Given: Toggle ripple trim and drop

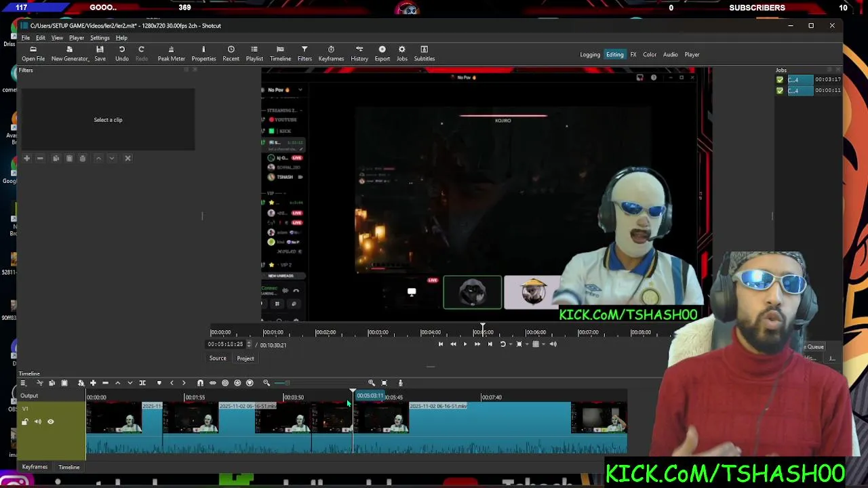Looking at the screenshot, I should tap(225, 383).
